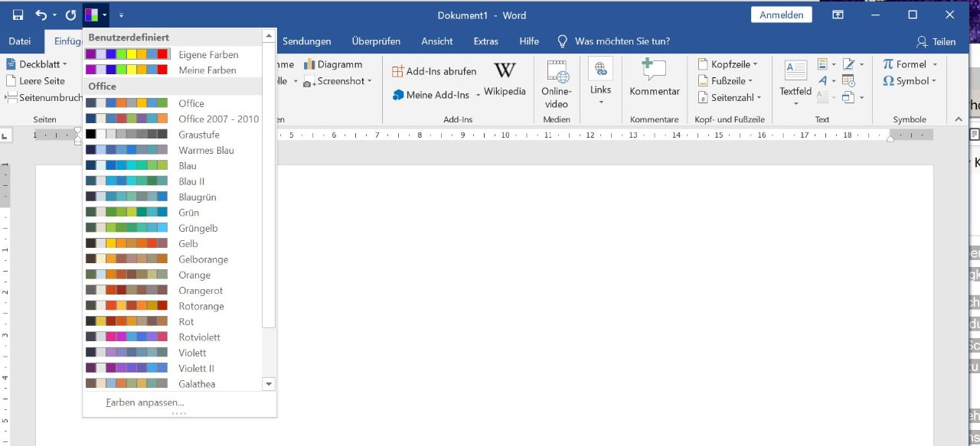The height and width of the screenshot is (446, 980).
Task: Insert an Onlinevideo
Action: pos(557,83)
